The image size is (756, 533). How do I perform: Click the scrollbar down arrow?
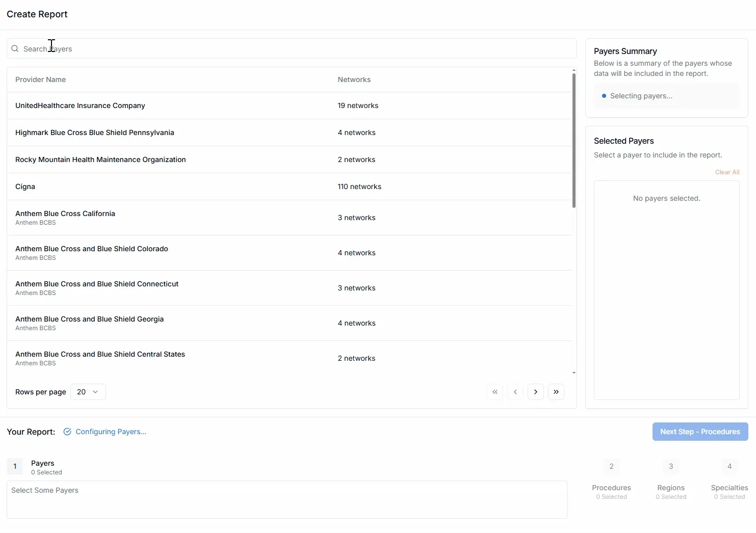[x=574, y=372]
